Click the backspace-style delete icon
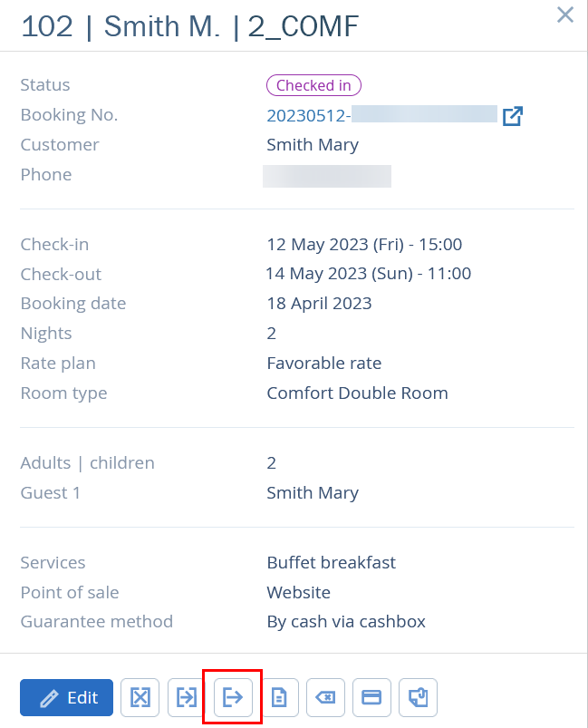The image size is (588, 728). [325, 697]
